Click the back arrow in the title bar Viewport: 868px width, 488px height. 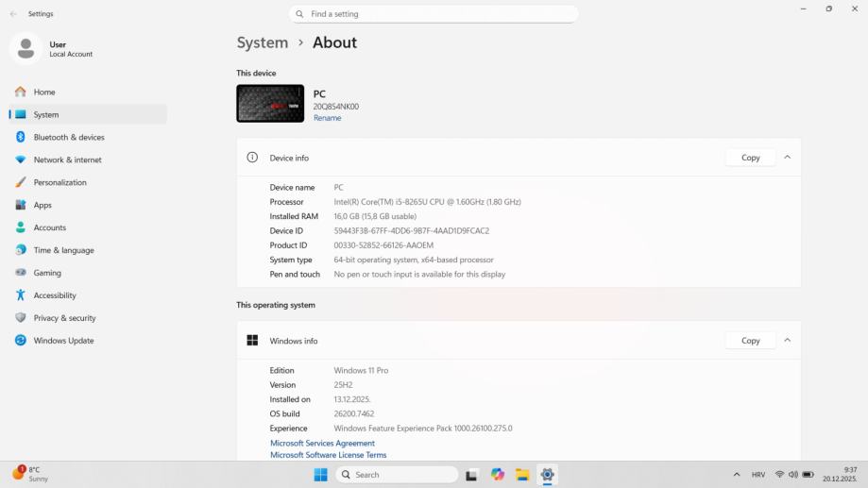[x=13, y=14]
